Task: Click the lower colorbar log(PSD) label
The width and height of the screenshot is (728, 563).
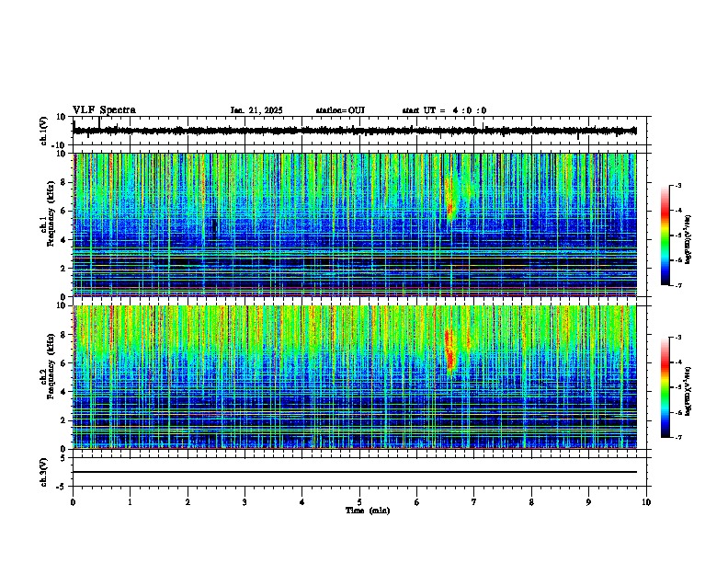Action: pyautogui.click(x=688, y=391)
